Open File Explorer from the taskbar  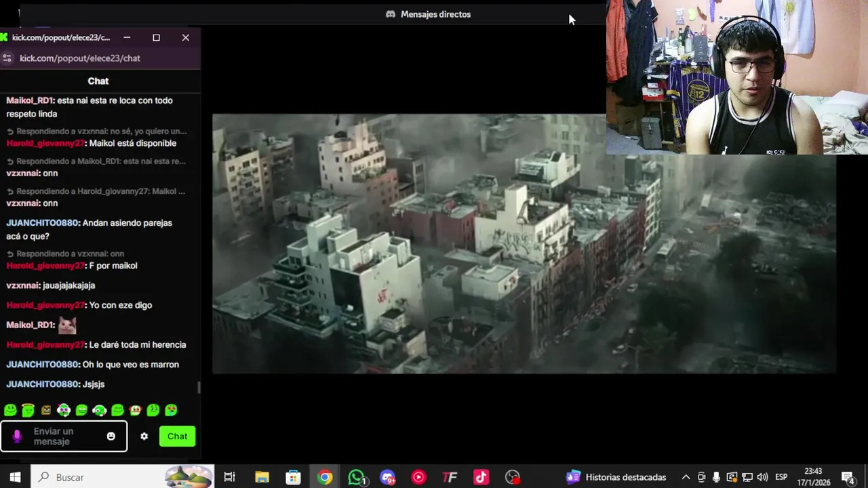point(262,477)
